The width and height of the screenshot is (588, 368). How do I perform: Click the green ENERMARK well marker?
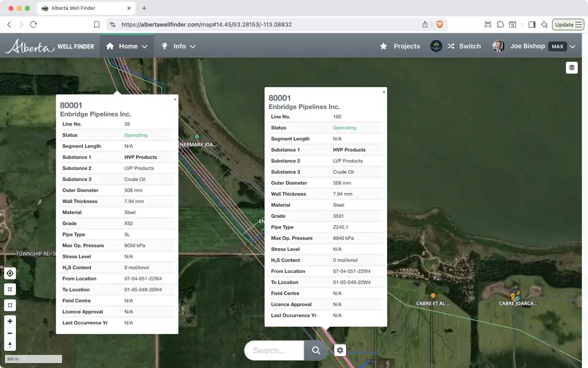pos(197,136)
